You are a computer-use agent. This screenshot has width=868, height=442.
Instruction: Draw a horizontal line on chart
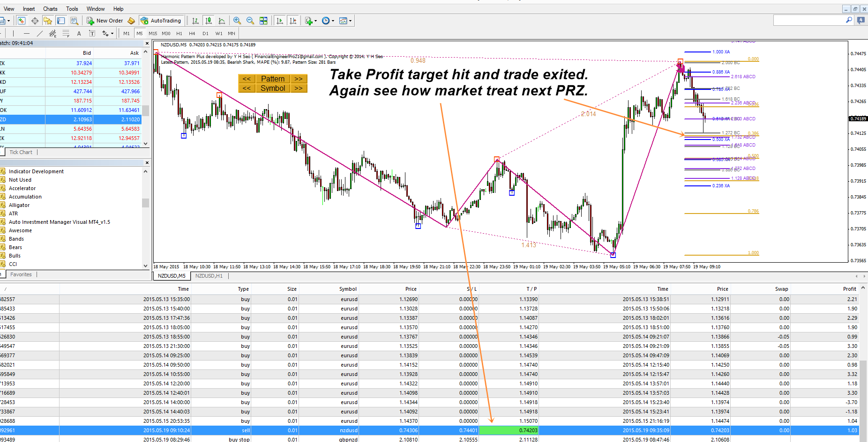pyautogui.click(x=26, y=33)
